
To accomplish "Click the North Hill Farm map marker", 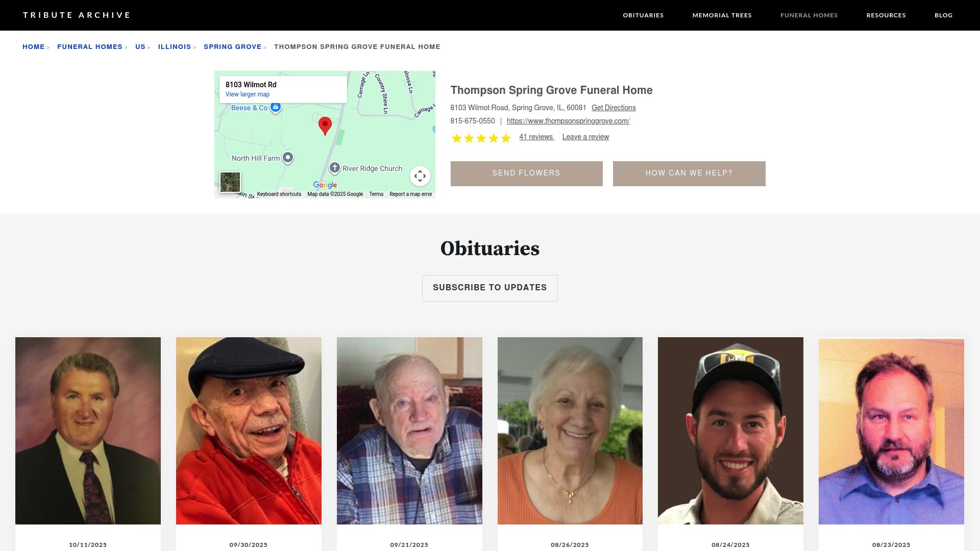I will [288, 158].
